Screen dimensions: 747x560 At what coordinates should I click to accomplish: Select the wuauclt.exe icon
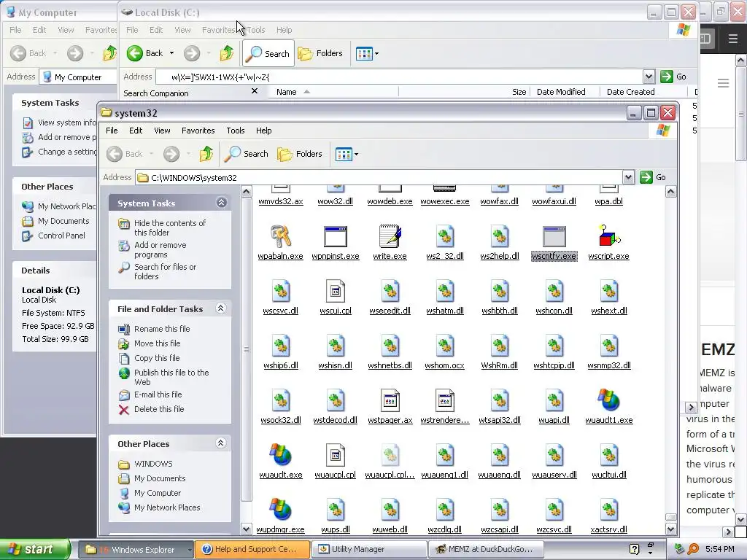[x=281, y=455]
